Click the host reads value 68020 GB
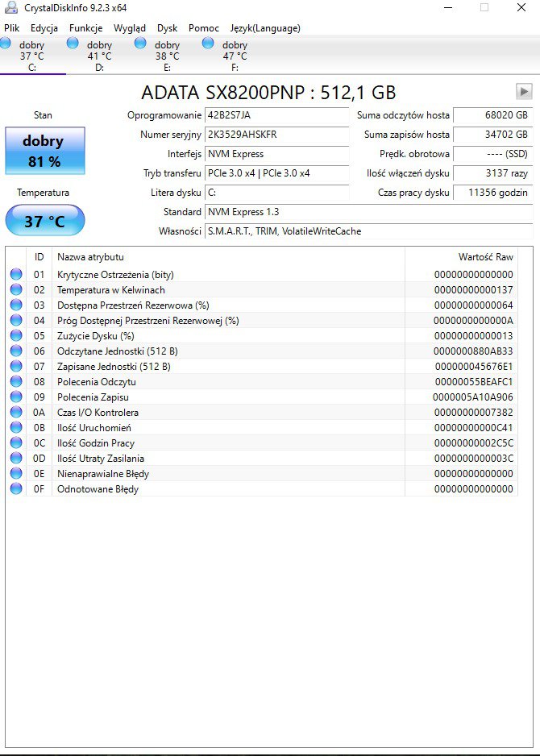Image resolution: width=540 pixels, height=756 pixels. click(493, 115)
